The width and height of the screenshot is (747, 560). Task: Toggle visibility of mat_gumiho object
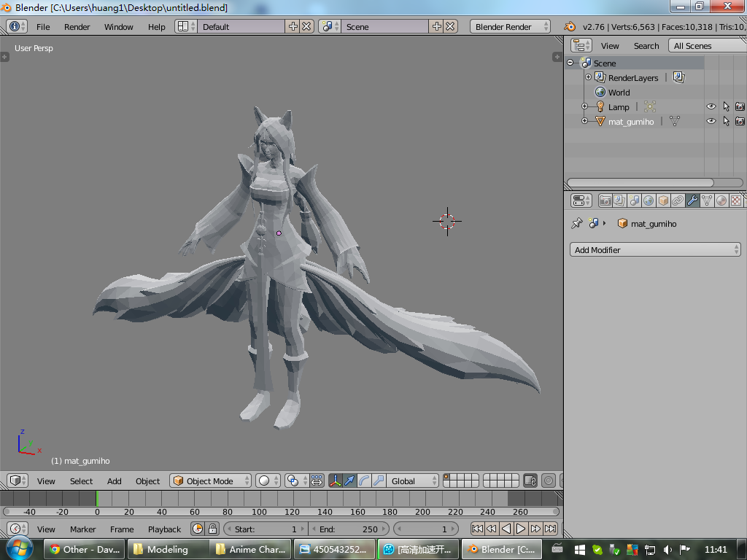(x=711, y=121)
